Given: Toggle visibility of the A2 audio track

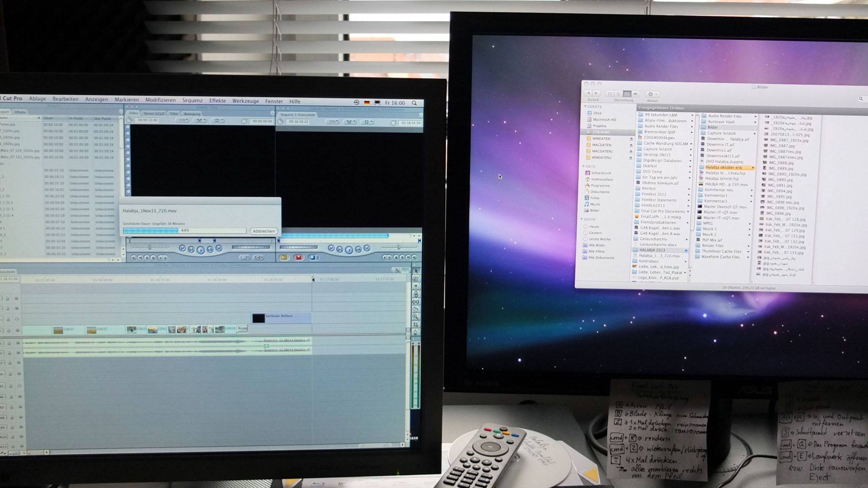Looking at the screenshot, I should click(18, 352).
